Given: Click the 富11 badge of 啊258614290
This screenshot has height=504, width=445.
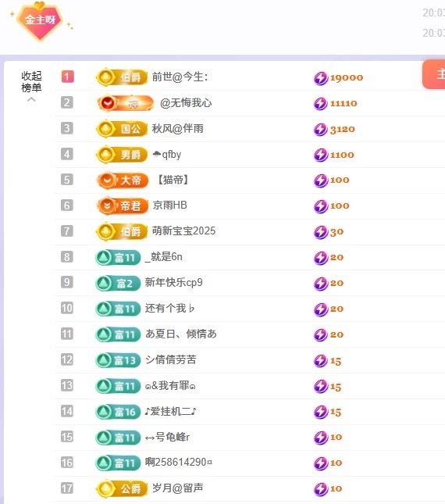Looking at the screenshot, I should click(118, 463).
